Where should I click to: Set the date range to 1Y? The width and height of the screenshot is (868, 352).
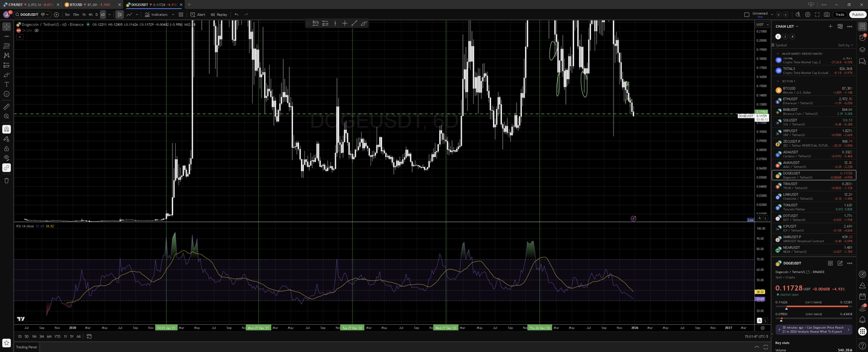pyautogui.click(x=65, y=336)
